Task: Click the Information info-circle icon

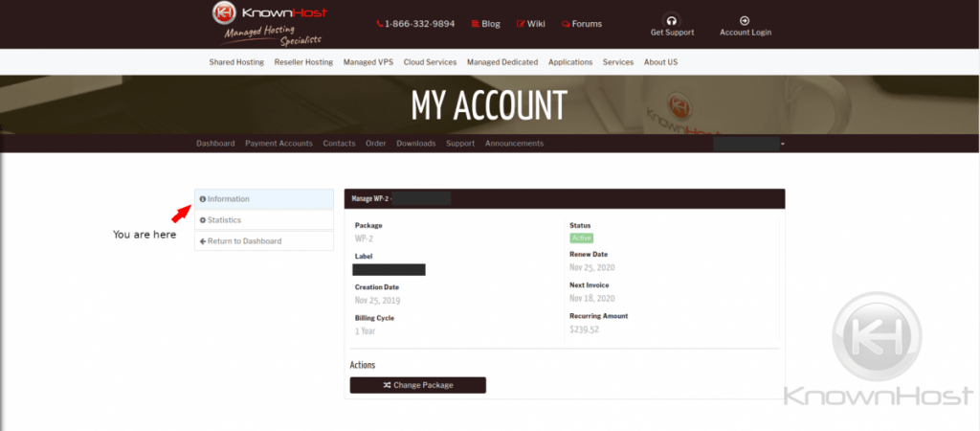Action: click(203, 199)
